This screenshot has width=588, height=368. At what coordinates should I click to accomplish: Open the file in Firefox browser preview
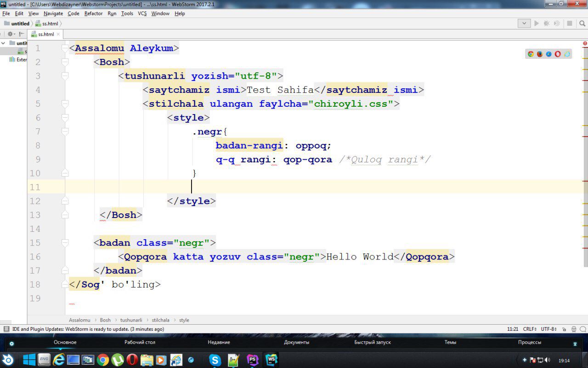pyautogui.click(x=540, y=54)
